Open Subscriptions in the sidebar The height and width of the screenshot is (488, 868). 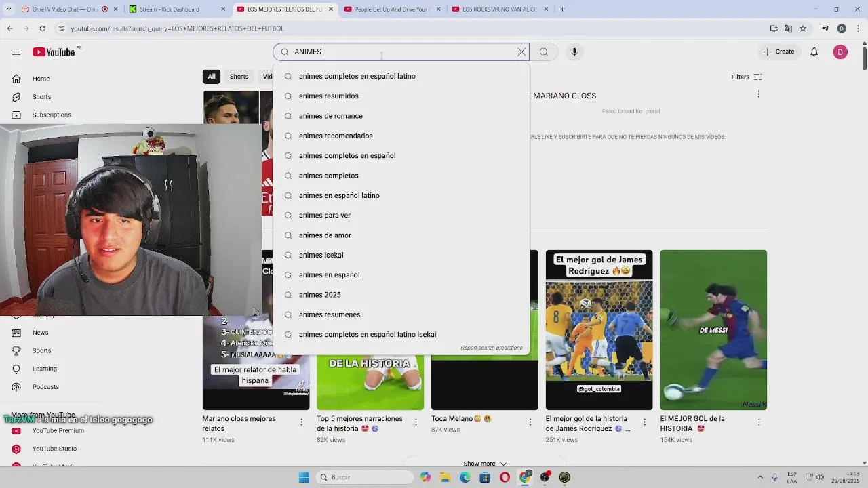[52, 115]
